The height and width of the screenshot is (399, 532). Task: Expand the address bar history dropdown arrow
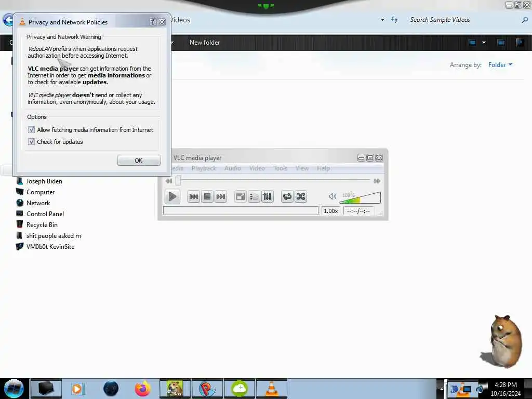pos(382,20)
